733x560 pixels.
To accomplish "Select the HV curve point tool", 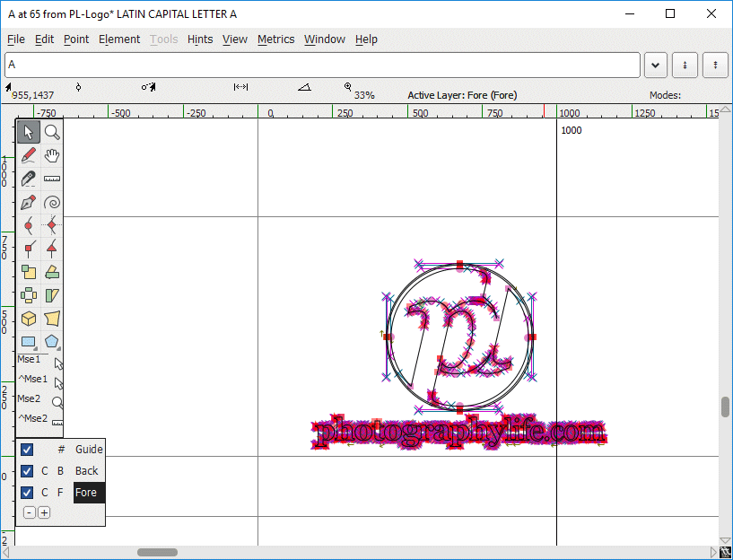I will coord(52,226).
